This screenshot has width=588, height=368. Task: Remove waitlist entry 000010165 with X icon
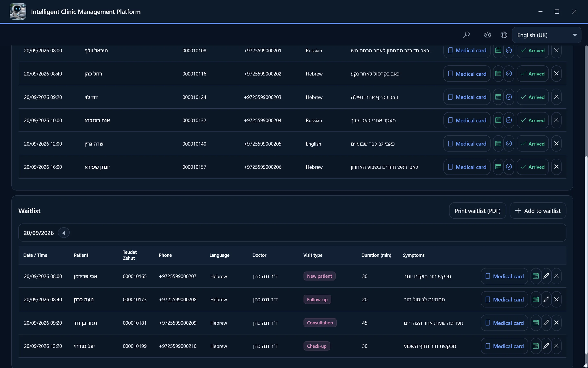[x=556, y=276]
